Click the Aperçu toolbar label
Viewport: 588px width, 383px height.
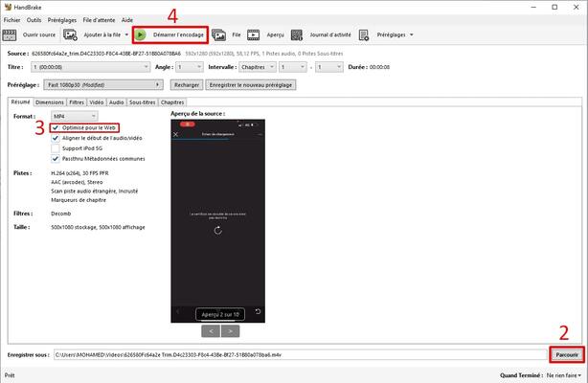pos(275,34)
